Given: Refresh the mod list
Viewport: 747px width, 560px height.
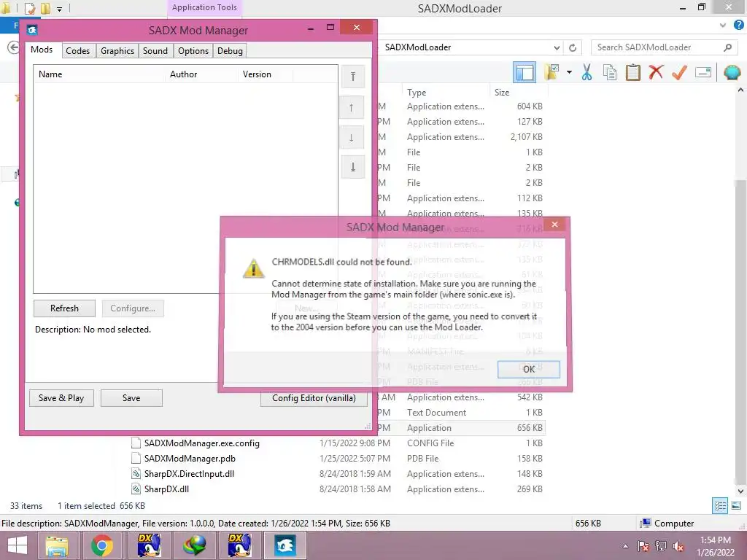Looking at the screenshot, I should 64,308.
